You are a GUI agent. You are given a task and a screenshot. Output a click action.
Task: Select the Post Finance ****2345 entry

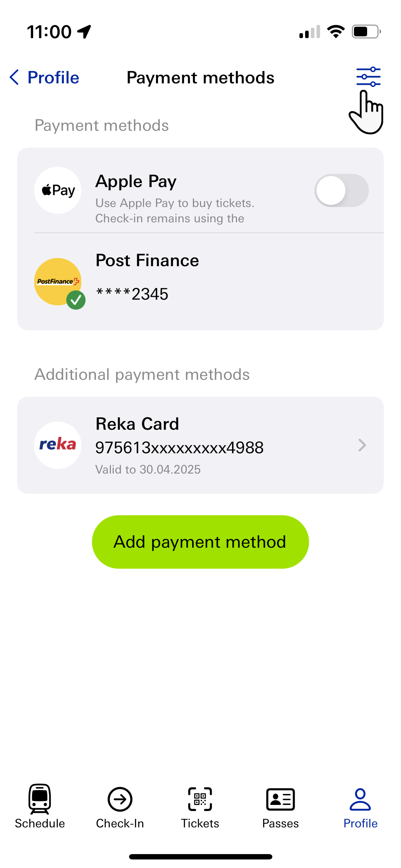pos(200,281)
